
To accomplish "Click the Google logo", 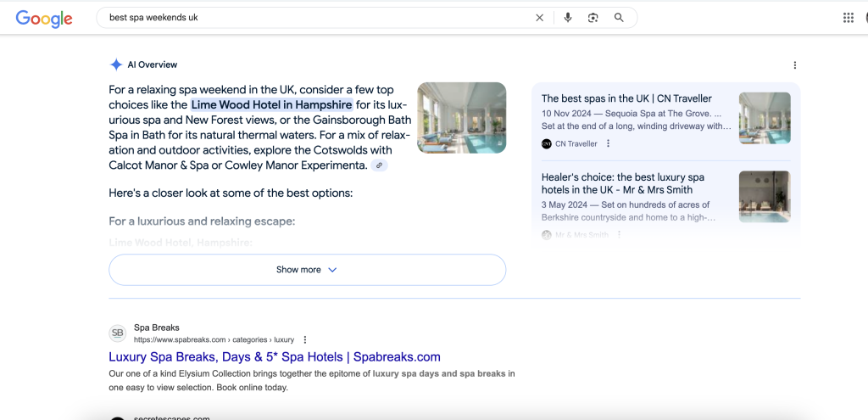I will coord(44,19).
